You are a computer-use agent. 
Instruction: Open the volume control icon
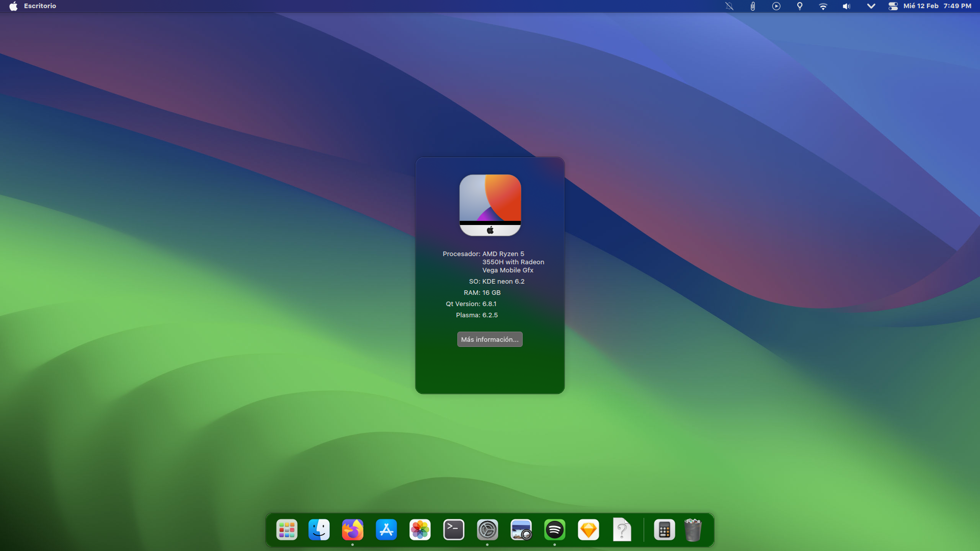847,6
